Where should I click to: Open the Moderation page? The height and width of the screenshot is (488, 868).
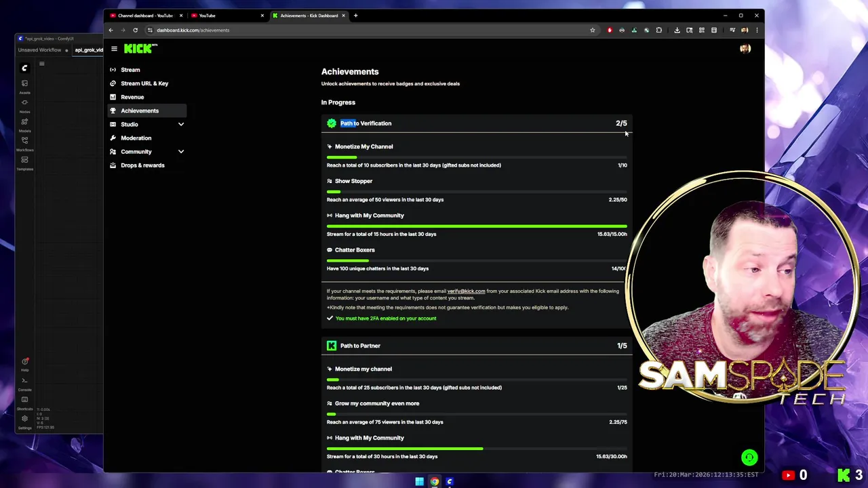pos(146,138)
